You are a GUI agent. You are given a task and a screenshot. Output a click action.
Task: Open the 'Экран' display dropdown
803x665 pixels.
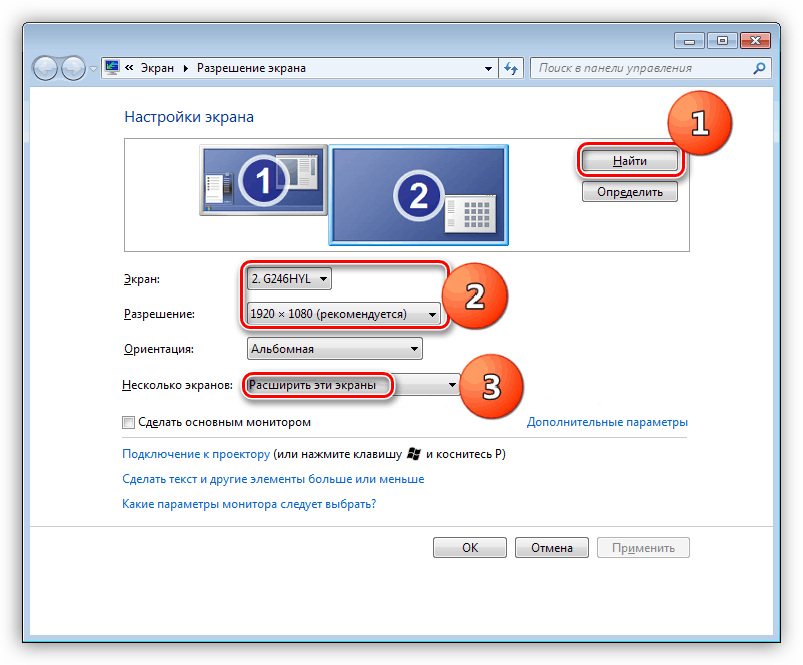(x=289, y=279)
